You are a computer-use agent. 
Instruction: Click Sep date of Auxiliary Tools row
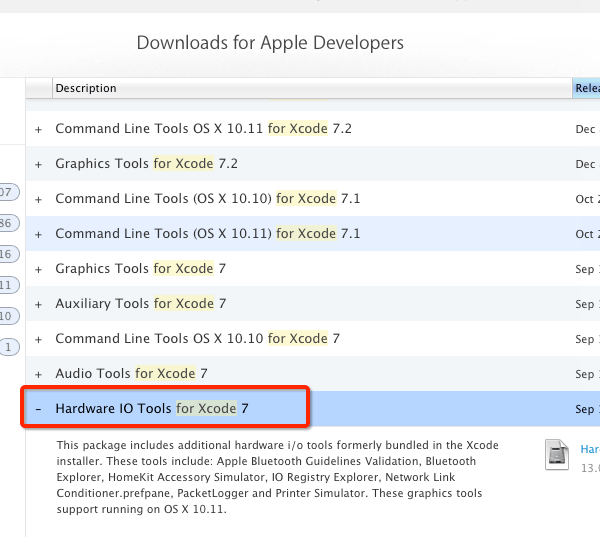(587, 304)
